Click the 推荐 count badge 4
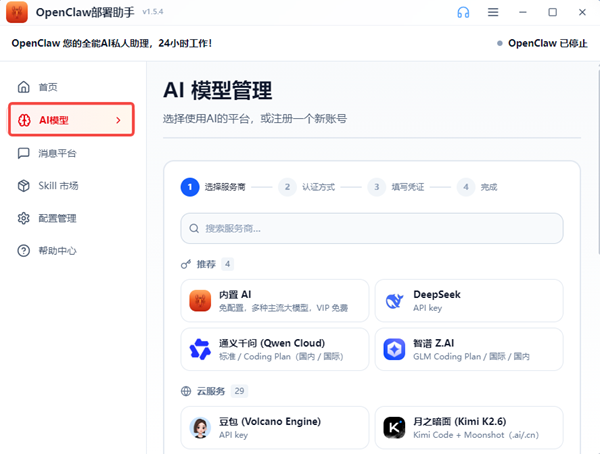600x454 pixels. (228, 264)
